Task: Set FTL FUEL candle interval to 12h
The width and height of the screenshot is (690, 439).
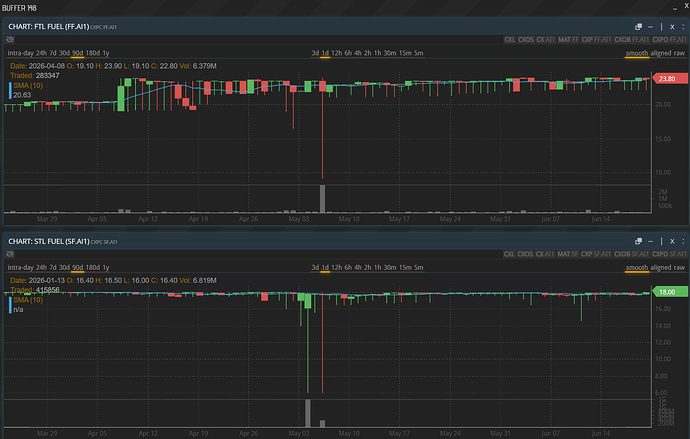Action: point(337,53)
